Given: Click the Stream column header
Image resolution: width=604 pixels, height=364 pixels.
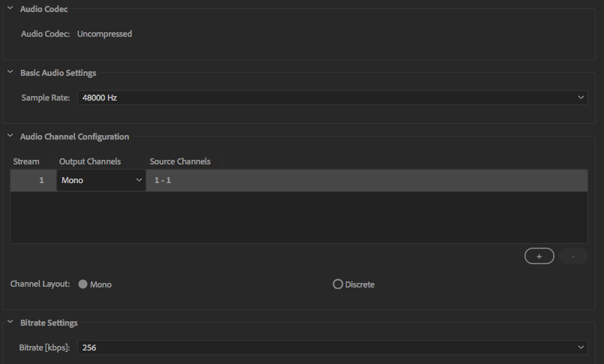Looking at the screenshot, I should (26, 161).
